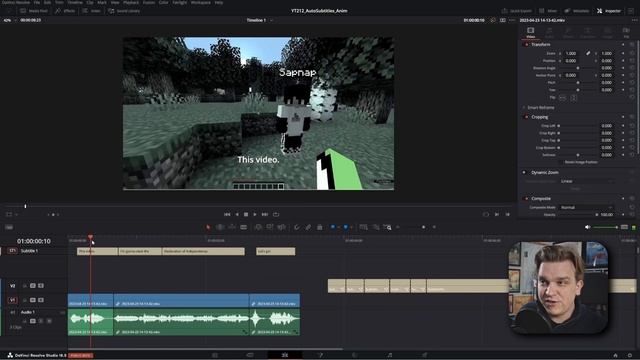Screen dimensions: 640x360
Task: Click the Insert Clip toolbar icon
Action: coord(258,227)
